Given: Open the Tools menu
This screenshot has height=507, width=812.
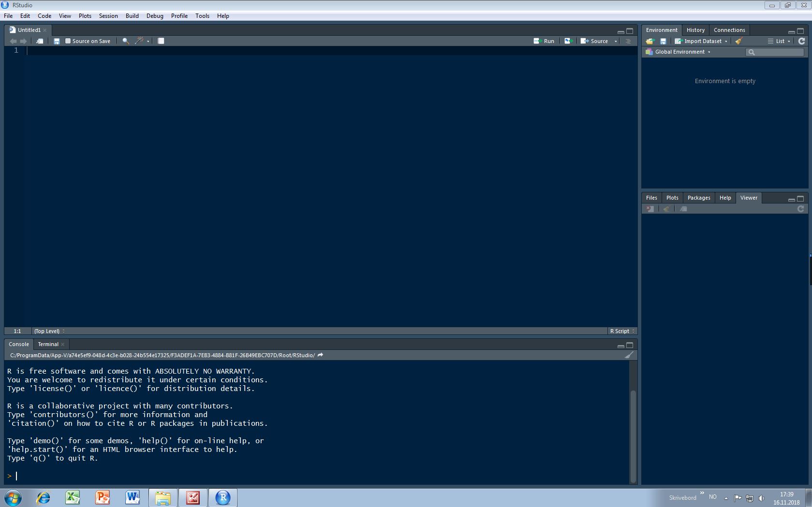Looking at the screenshot, I should [x=202, y=16].
